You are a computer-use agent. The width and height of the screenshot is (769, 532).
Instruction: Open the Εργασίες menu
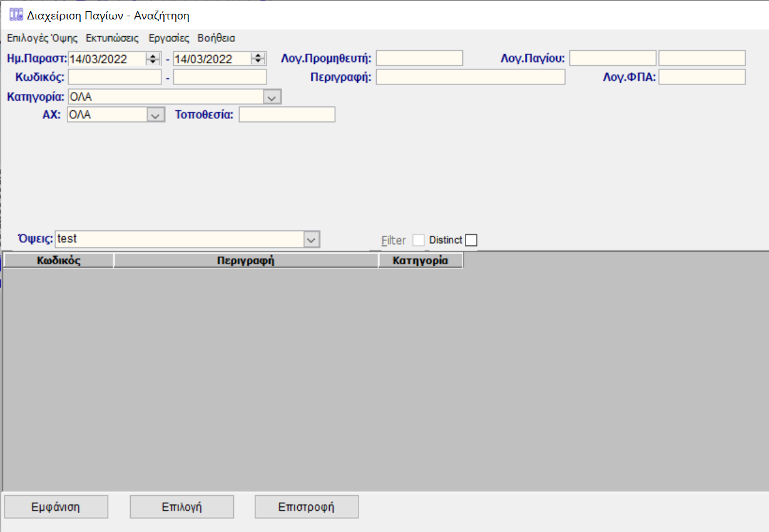[168, 38]
